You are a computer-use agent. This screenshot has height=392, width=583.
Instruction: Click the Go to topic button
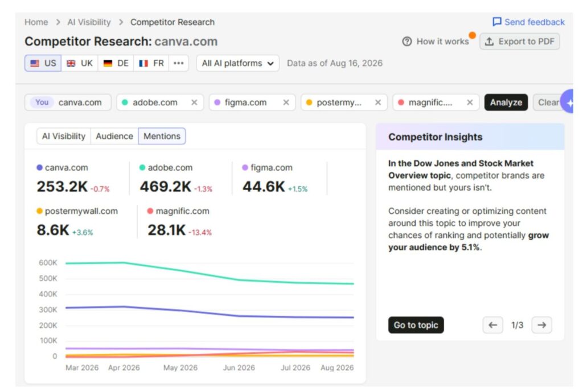[416, 325]
